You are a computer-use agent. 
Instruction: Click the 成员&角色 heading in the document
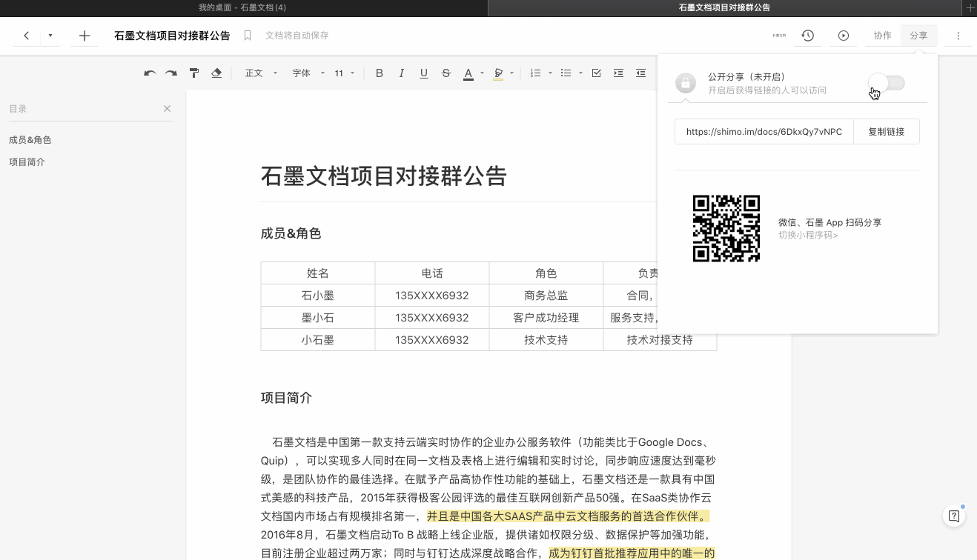291,234
